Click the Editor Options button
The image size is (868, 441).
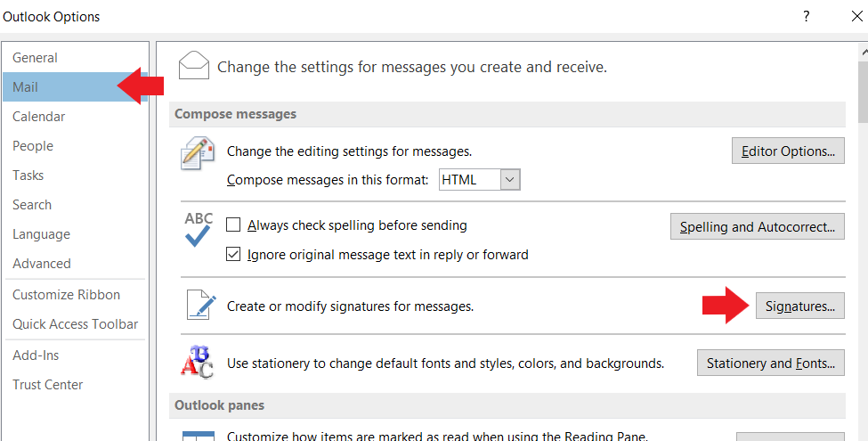pos(788,151)
